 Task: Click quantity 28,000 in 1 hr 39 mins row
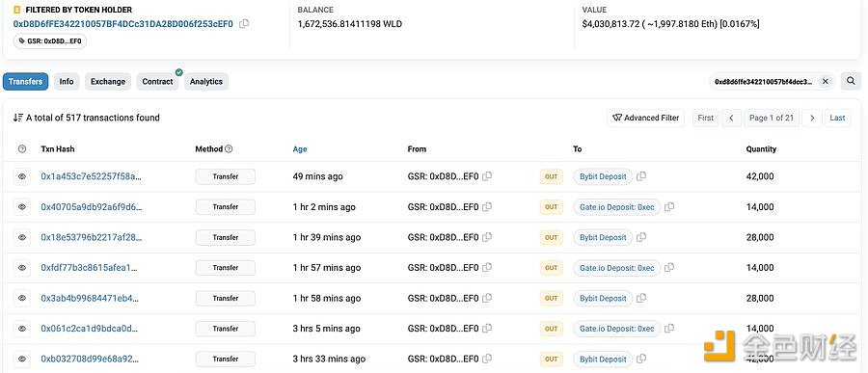760,237
